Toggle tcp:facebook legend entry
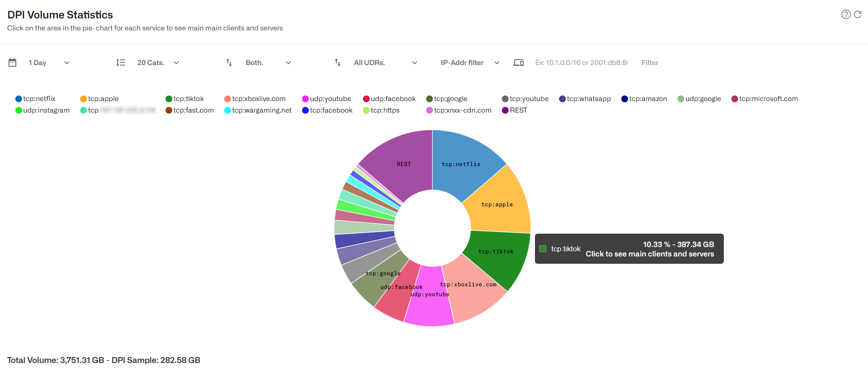868x372 pixels. point(327,110)
